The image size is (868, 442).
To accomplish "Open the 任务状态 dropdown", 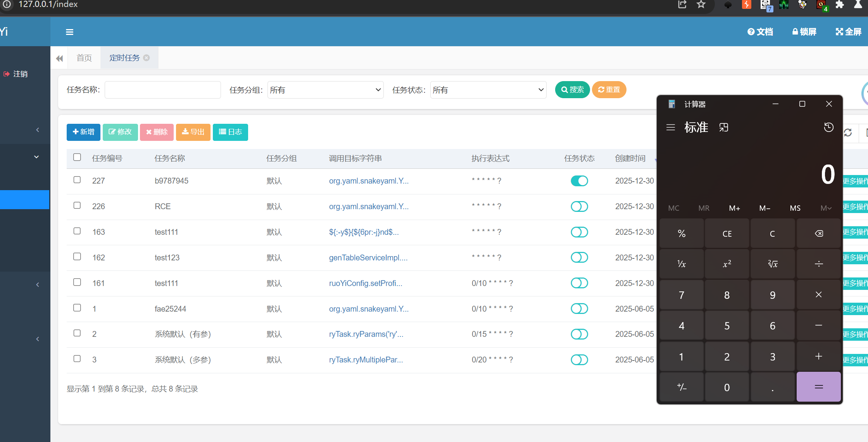I will coord(488,90).
